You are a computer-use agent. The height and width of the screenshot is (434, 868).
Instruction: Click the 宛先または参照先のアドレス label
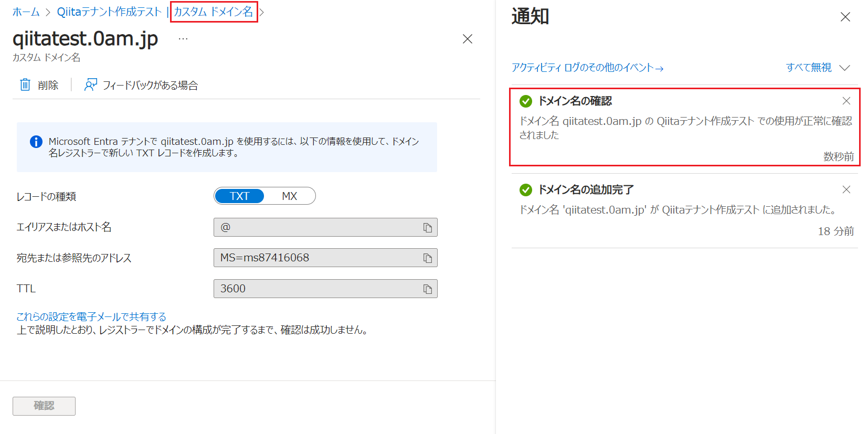[74, 258]
